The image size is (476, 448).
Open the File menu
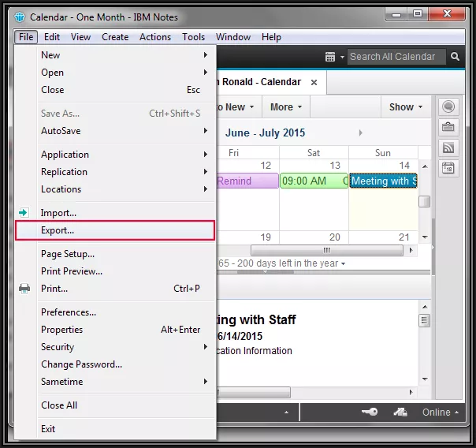26,37
